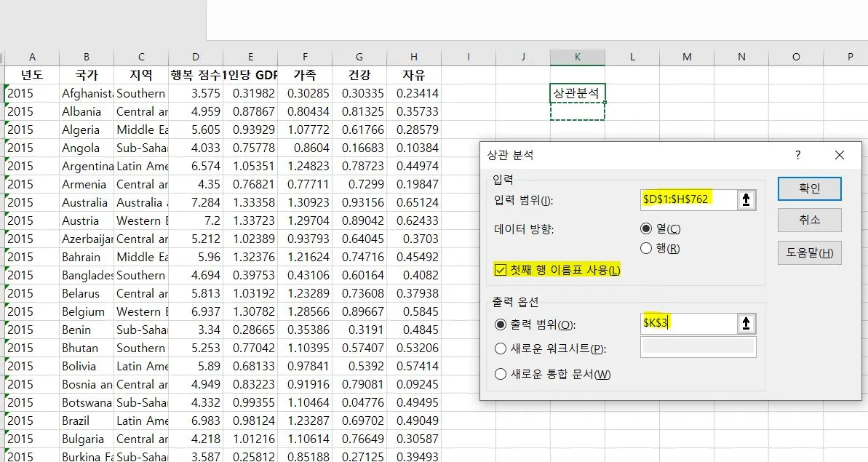Open the dialog help question mark
868x462 pixels.
tap(797, 155)
